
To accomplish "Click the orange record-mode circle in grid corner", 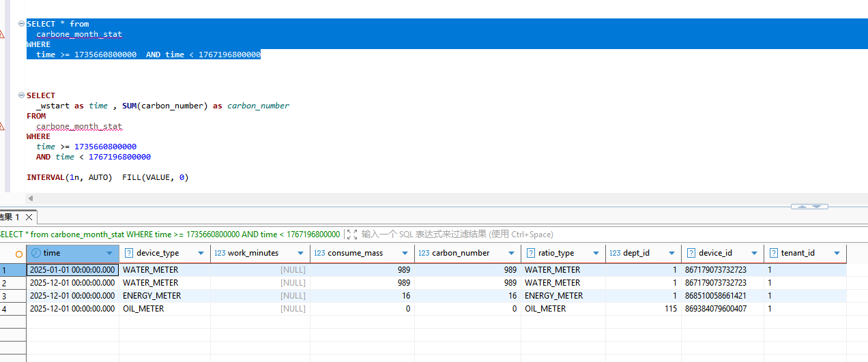I will click(x=19, y=254).
